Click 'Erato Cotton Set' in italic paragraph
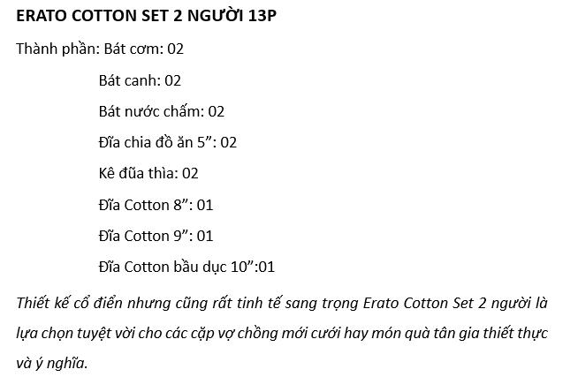Screen dimensions: 578x392 click(x=418, y=304)
